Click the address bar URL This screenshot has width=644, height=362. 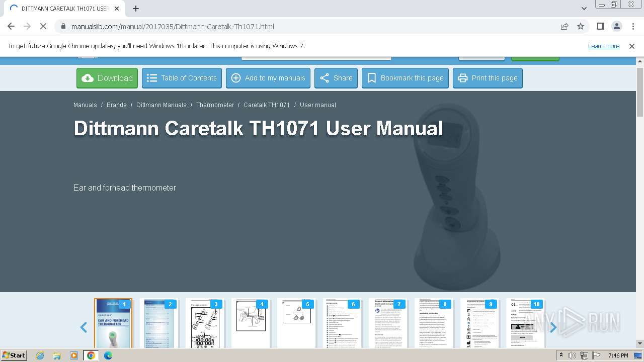click(173, 27)
